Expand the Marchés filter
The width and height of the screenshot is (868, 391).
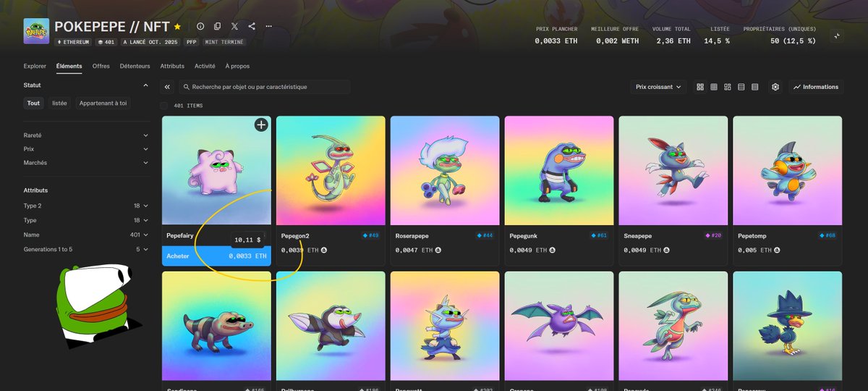(x=86, y=163)
